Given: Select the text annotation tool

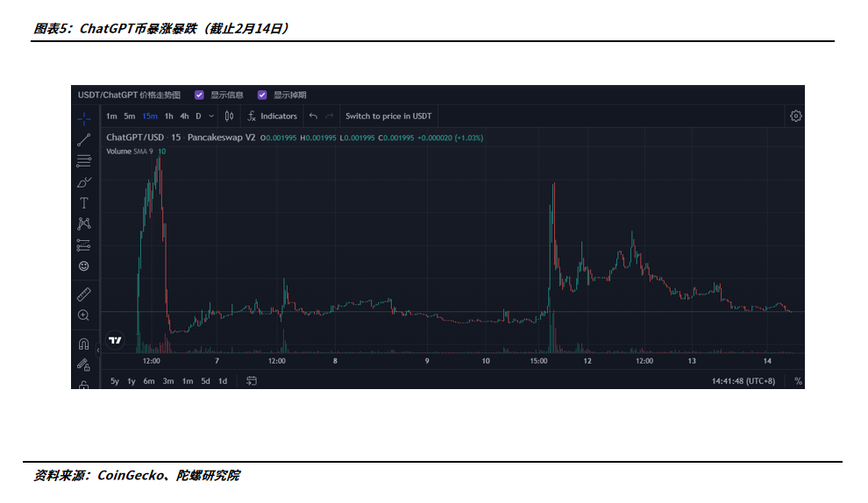Looking at the screenshot, I should coord(84,202).
